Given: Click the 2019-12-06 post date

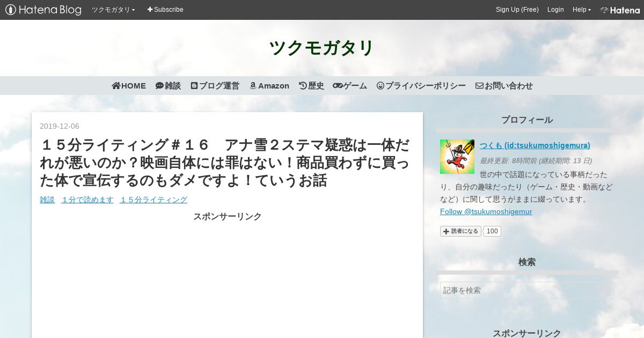Looking at the screenshot, I should pyautogui.click(x=60, y=126).
